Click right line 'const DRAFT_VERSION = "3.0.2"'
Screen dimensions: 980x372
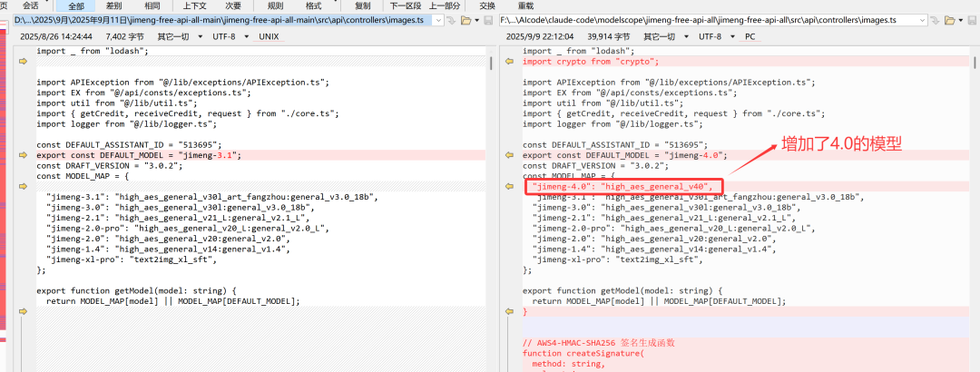[595, 166]
